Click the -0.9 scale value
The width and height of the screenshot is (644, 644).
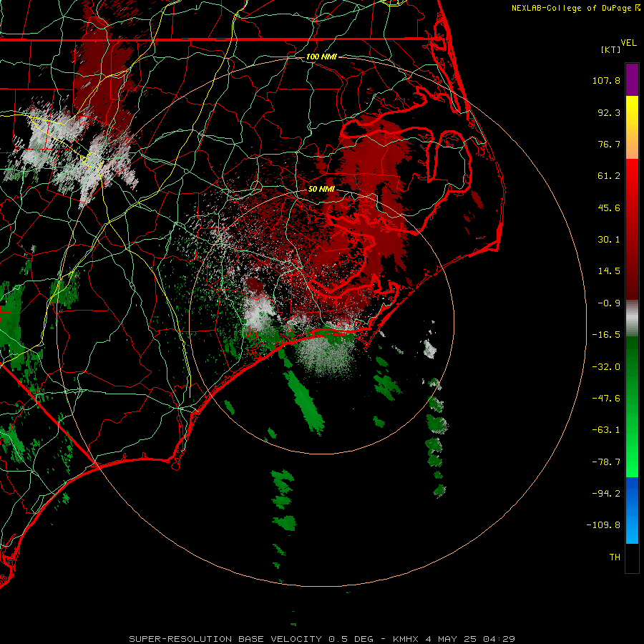[609, 303]
